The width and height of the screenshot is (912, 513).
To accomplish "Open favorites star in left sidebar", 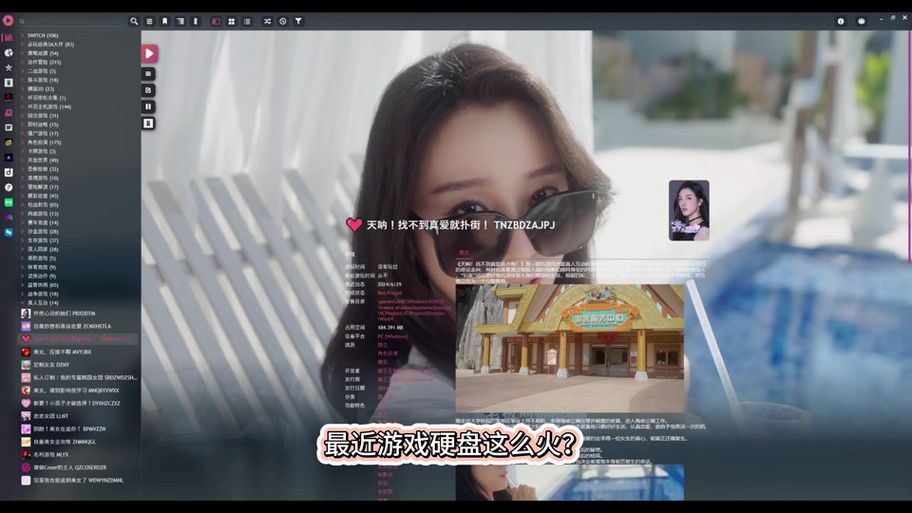I will 8,67.
